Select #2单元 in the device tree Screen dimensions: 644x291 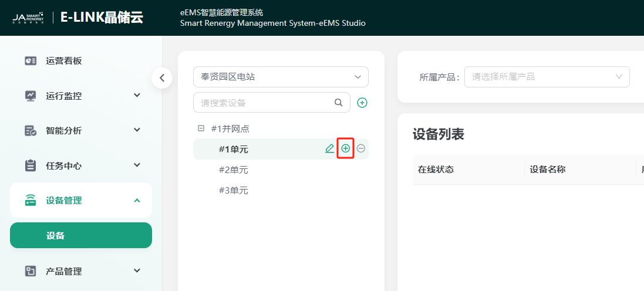233,170
